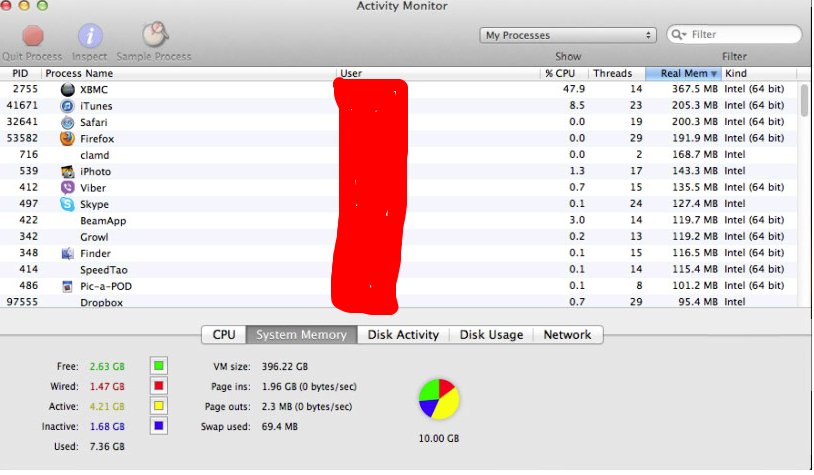Select the iTunes app icon
Viewport: 814px width, 475px height.
(x=67, y=106)
